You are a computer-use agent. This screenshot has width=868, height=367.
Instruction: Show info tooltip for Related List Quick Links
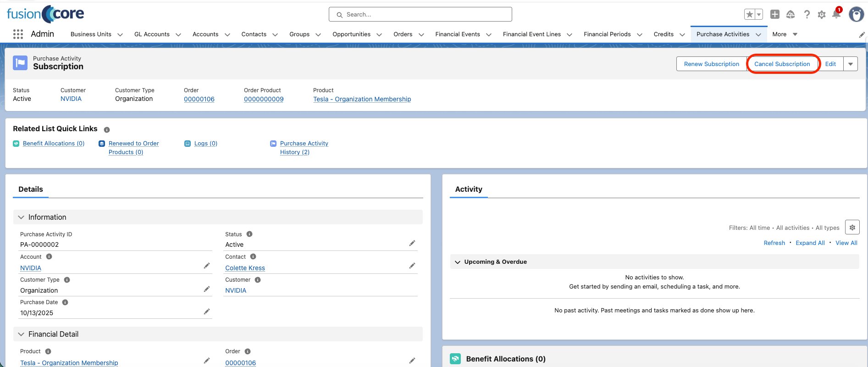(x=107, y=130)
